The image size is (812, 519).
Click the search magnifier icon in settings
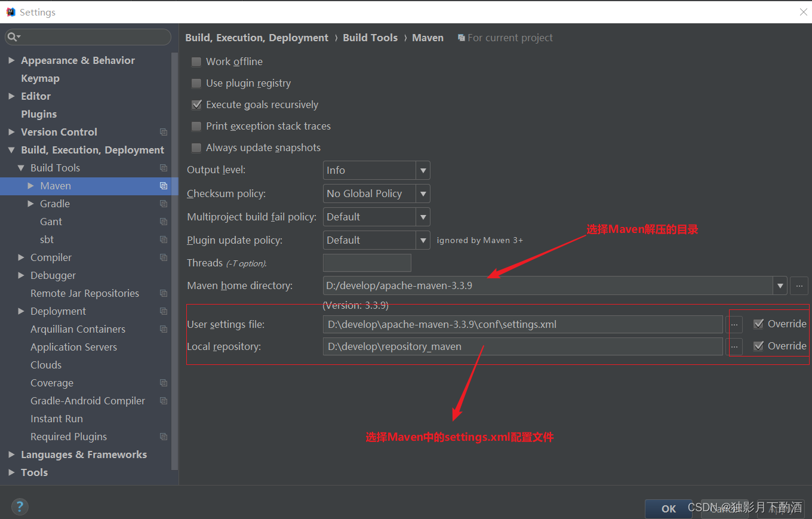coord(13,37)
